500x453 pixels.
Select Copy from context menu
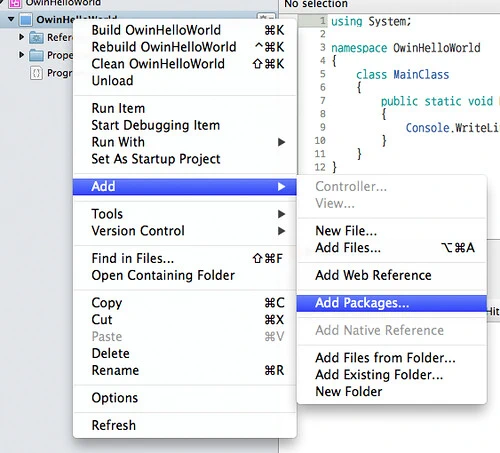[185, 303]
